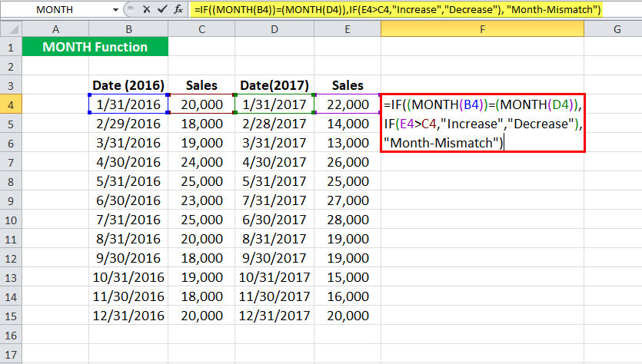Screen dimensions: 642x364
Task: Select cell with date 8/31/2016
Action: pos(128,239)
